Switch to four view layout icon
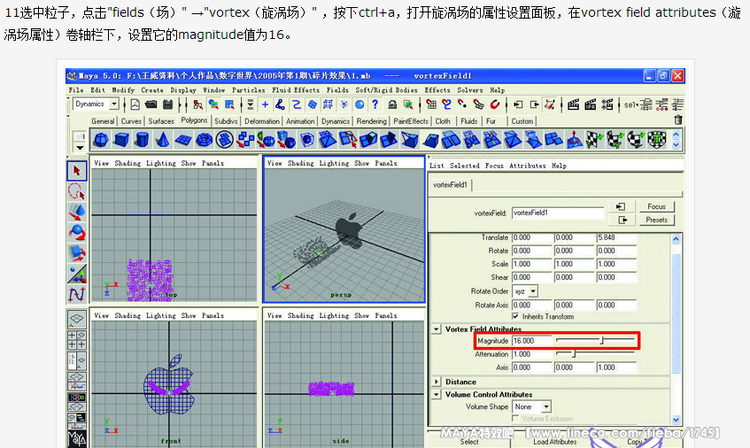The height and width of the screenshot is (448, 750). click(x=77, y=340)
